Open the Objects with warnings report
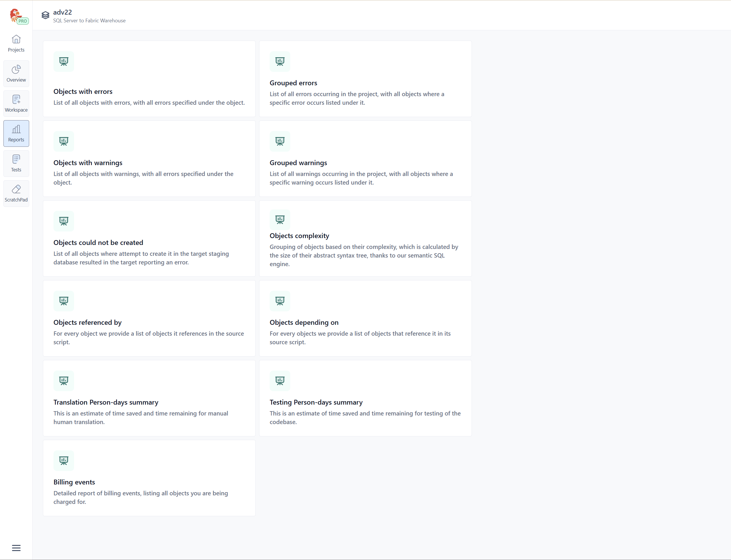 point(88,163)
